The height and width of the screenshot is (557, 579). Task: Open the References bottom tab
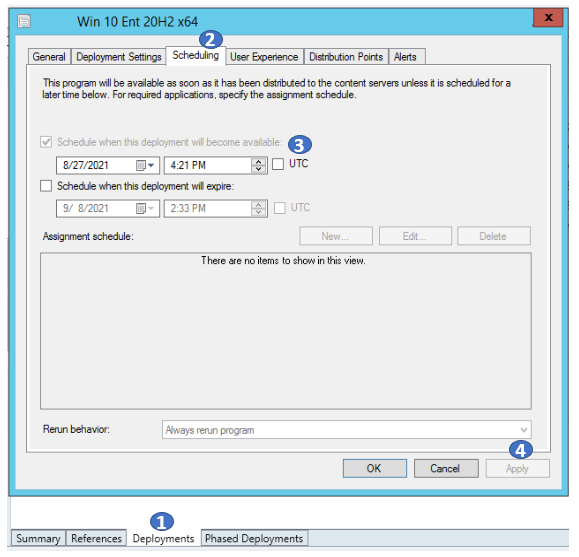tap(96, 539)
